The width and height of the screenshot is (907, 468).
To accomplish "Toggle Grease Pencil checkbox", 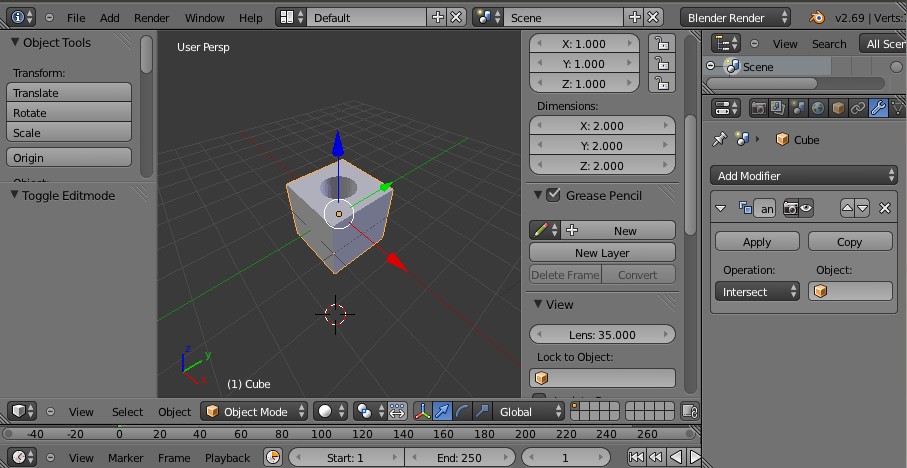I will [x=554, y=195].
